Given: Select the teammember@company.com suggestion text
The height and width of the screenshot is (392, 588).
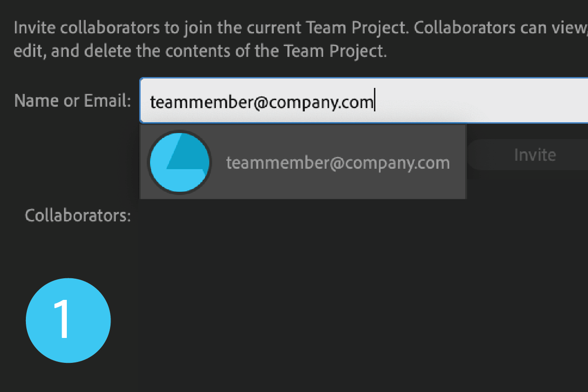Looking at the screenshot, I should pos(337,163).
